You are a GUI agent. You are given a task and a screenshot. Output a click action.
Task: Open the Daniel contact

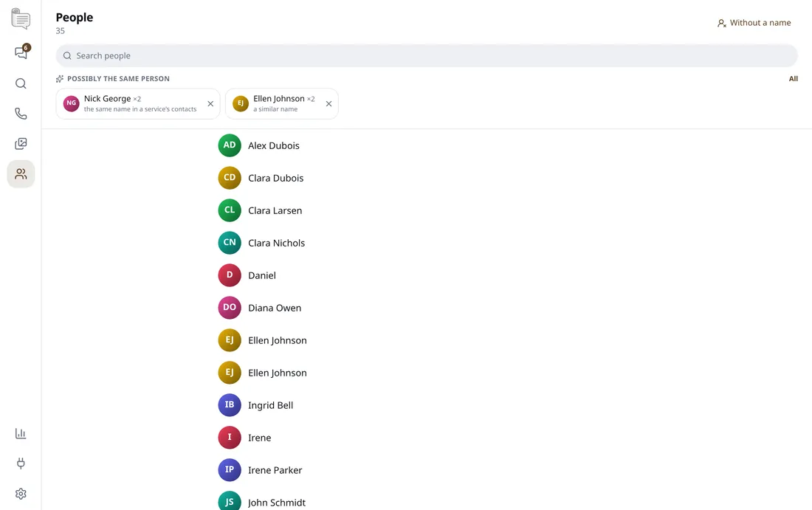point(262,275)
